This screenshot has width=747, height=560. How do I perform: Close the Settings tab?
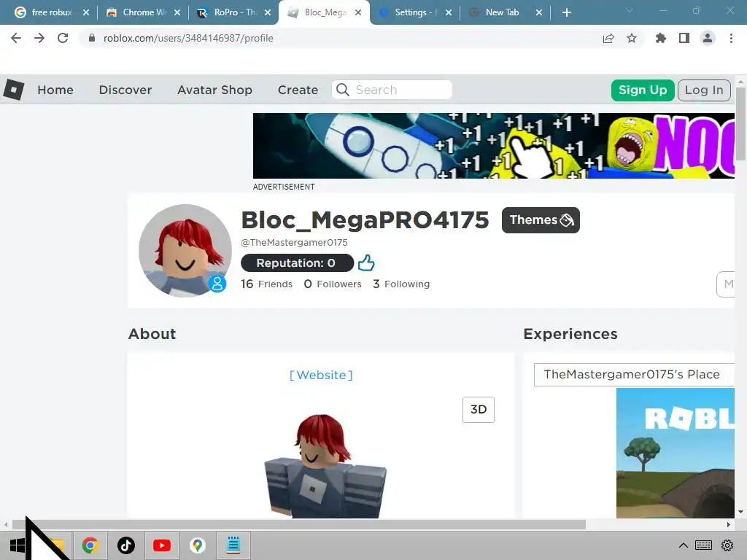(449, 12)
